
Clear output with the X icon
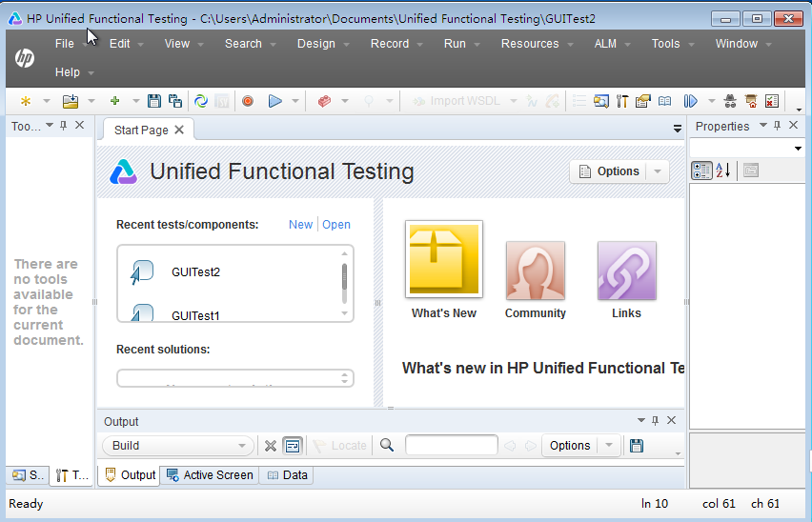[271, 446]
